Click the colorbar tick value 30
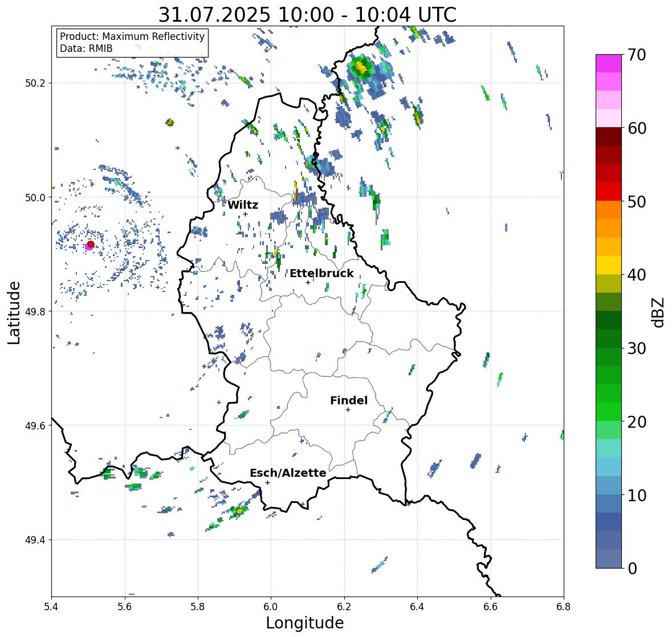 tap(637, 348)
